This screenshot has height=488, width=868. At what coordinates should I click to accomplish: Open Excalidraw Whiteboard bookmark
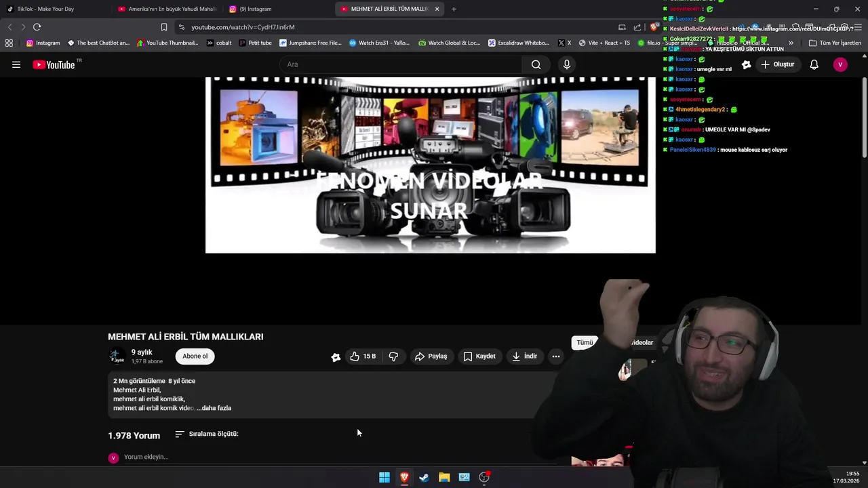click(519, 43)
